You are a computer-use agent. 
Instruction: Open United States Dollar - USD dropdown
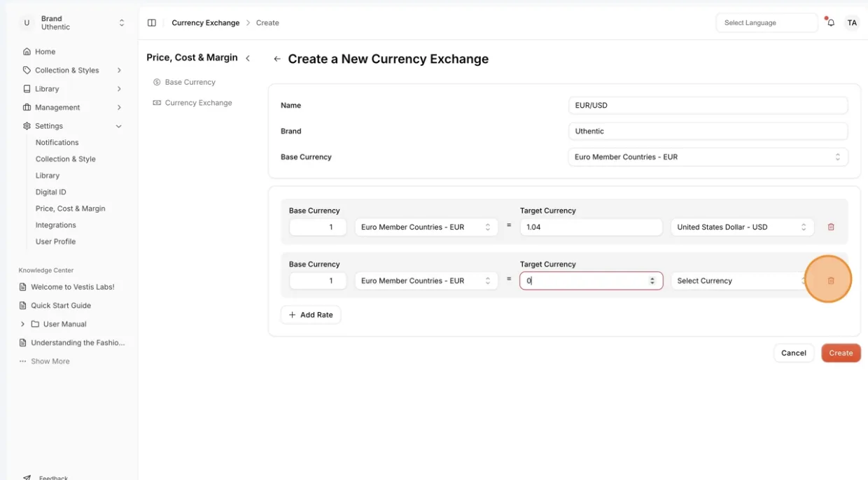point(742,227)
